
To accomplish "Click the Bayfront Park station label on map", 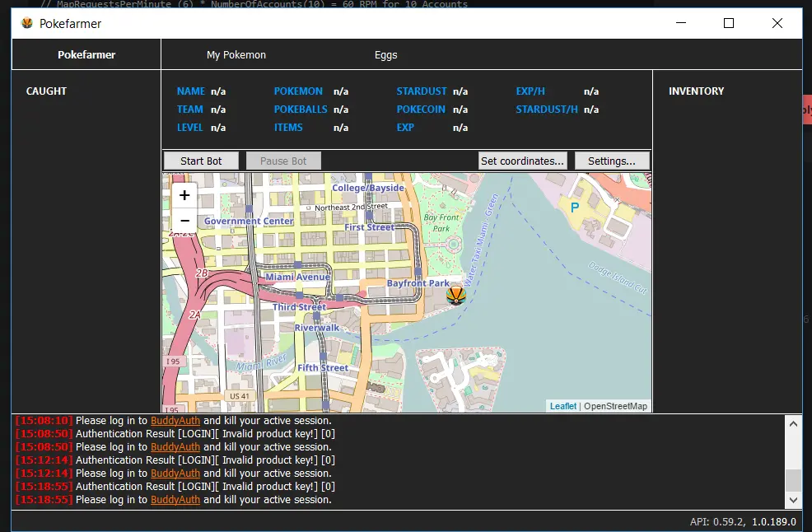I will pos(418,283).
